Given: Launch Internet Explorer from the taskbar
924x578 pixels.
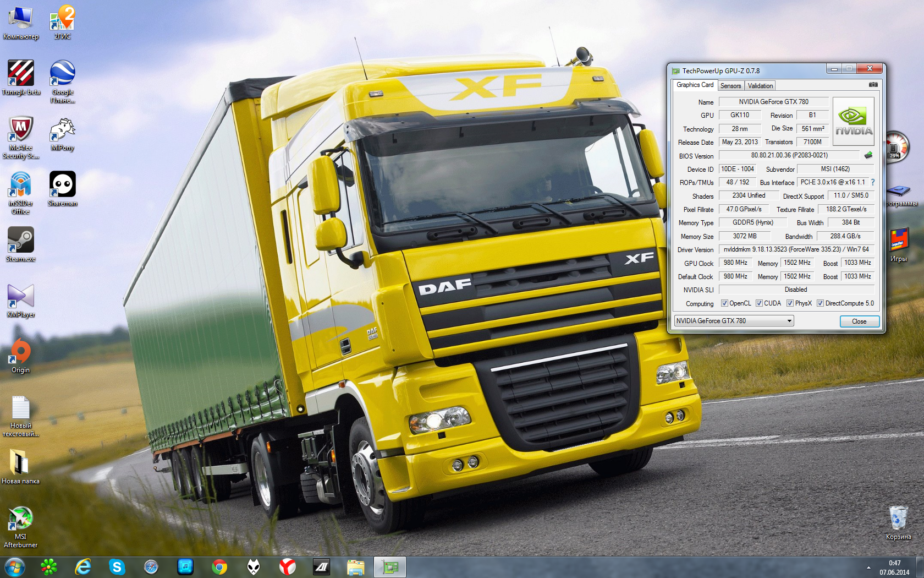Looking at the screenshot, I should (x=83, y=567).
